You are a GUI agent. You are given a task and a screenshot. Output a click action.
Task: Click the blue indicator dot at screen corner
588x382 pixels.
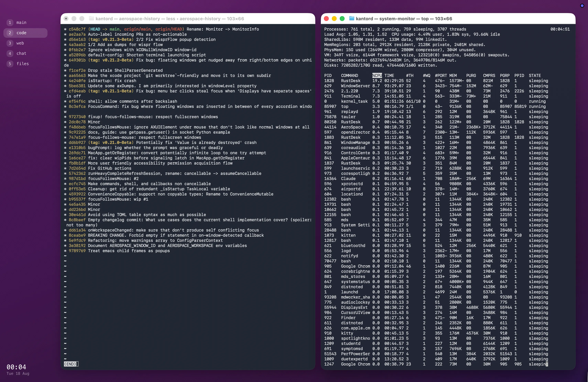[x=582, y=5]
